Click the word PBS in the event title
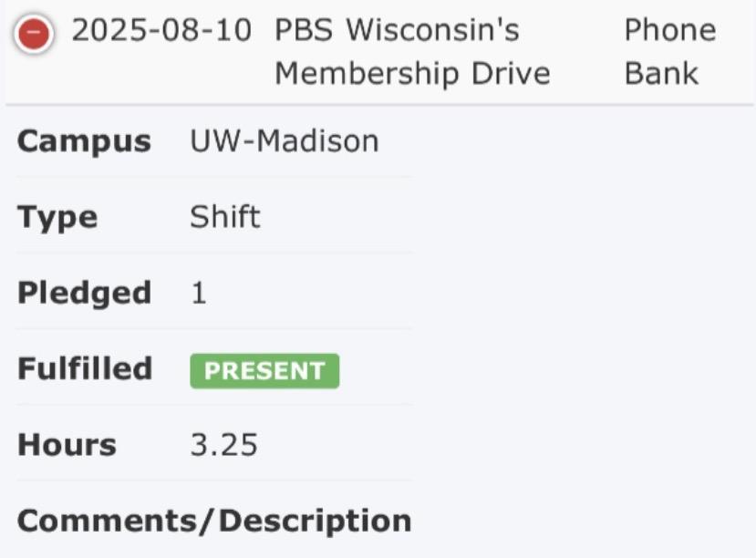This screenshot has height=558, width=756. [305, 32]
